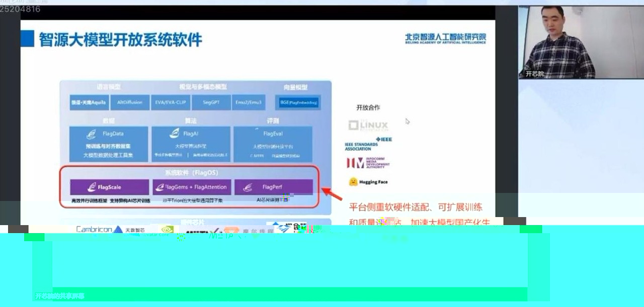Viewport: 644px width, 307px height.
Task: Click the 开放合作 heading
Action: [368, 108]
